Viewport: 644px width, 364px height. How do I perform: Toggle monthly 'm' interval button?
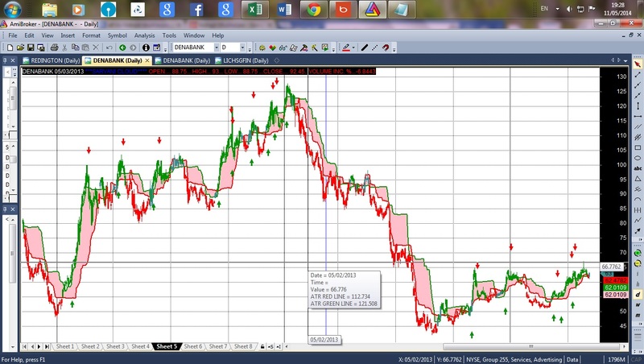pos(638,315)
